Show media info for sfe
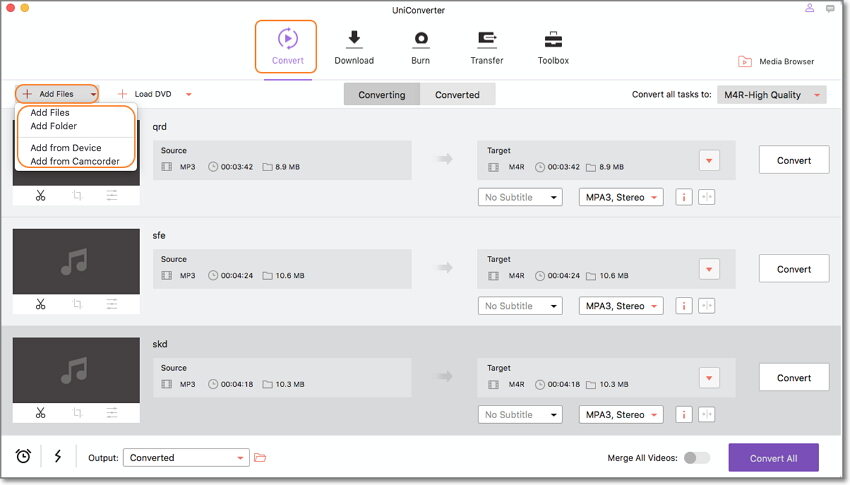Image resolution: width=850 pixels, height=485 pixels. coord(684,306)
